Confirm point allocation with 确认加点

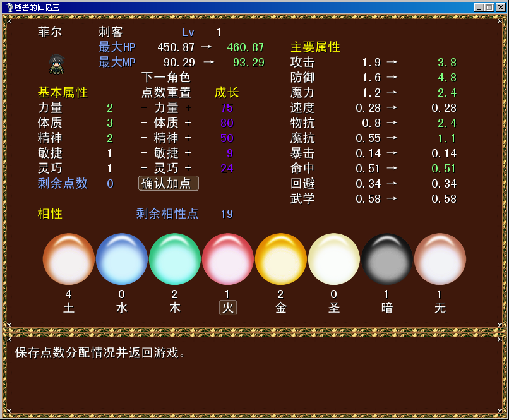169,183
